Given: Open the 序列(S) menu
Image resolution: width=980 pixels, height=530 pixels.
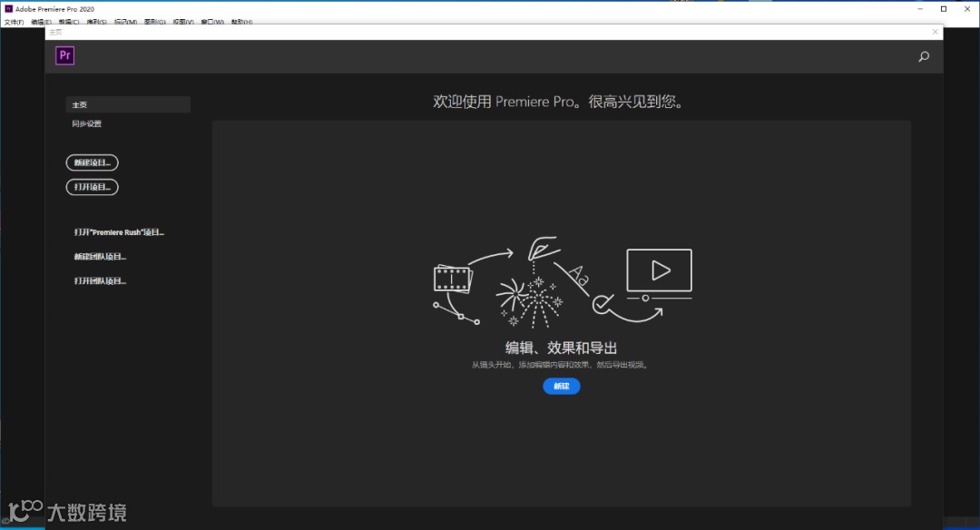Looking at the screenshot, I should point(96,22).
